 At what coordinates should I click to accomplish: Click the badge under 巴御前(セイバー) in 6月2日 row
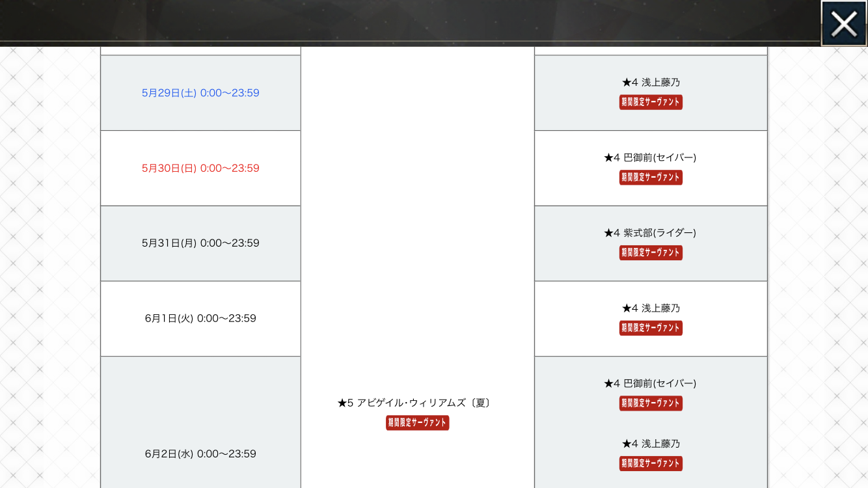coord(651,403)
